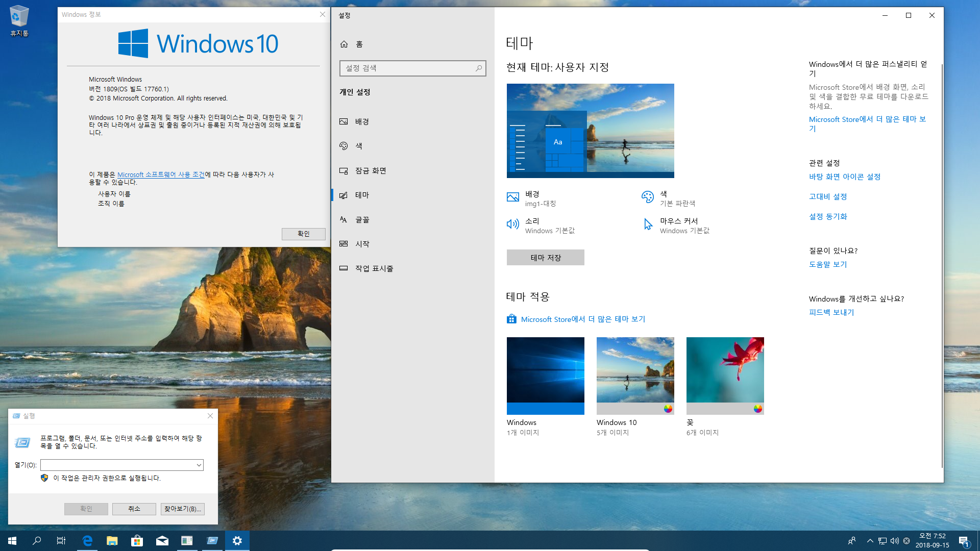The width and height of the screenshot is (980, 551).
Task: Open Microsoft Store from the taskbar
Action: click(137, 541)
